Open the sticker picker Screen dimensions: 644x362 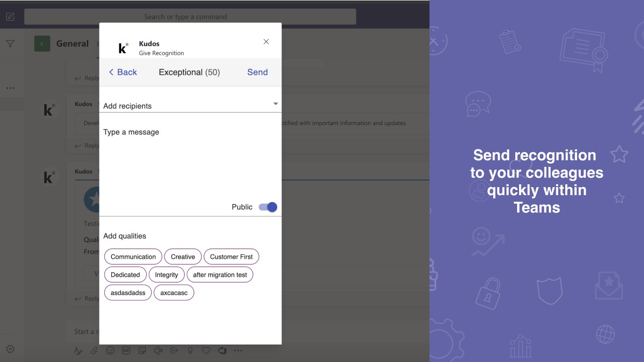coord(142,351)
